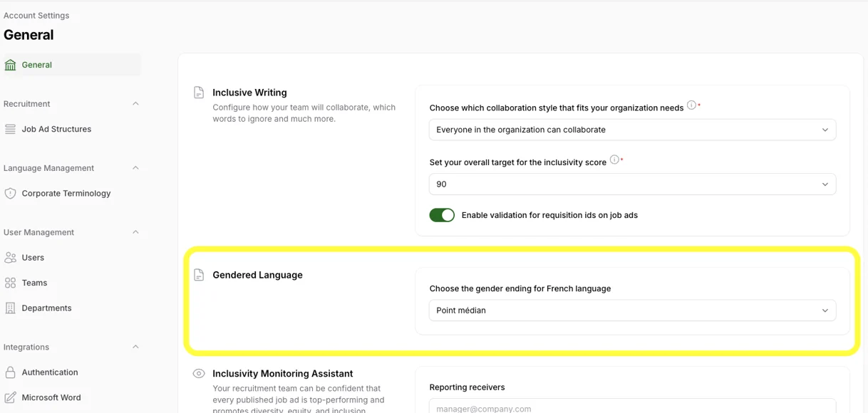Click the Microsoft Word edit icon

10,397
